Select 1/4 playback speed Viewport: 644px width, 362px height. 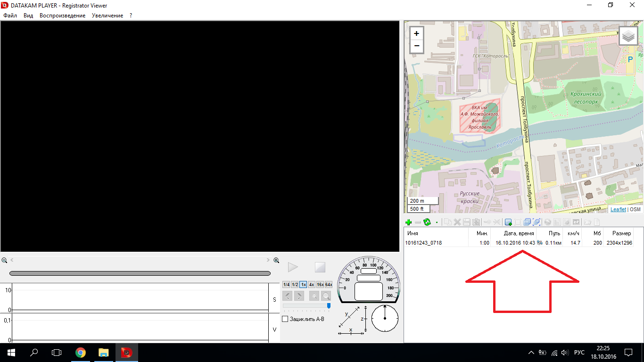click(x=286, y=285)
